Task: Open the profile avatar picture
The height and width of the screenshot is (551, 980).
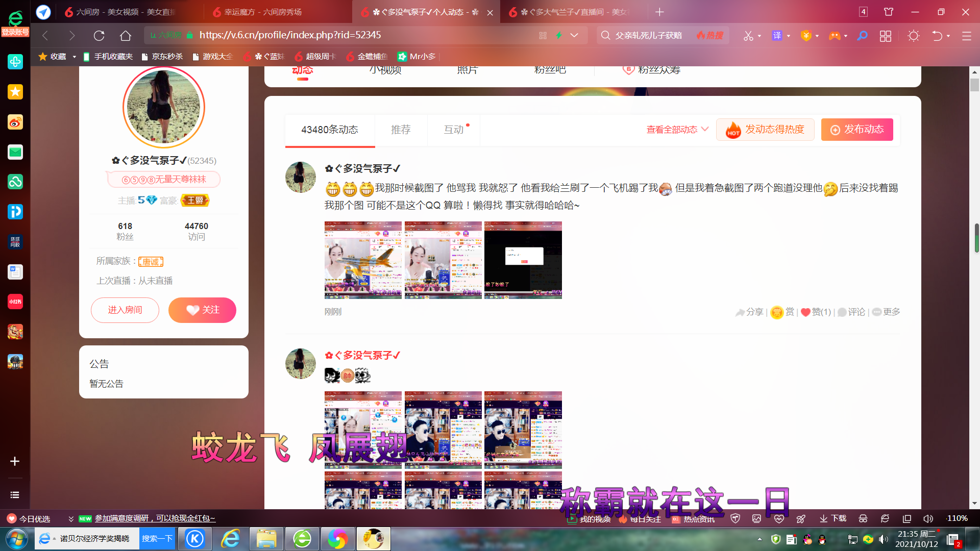Action: pos(163,107)
